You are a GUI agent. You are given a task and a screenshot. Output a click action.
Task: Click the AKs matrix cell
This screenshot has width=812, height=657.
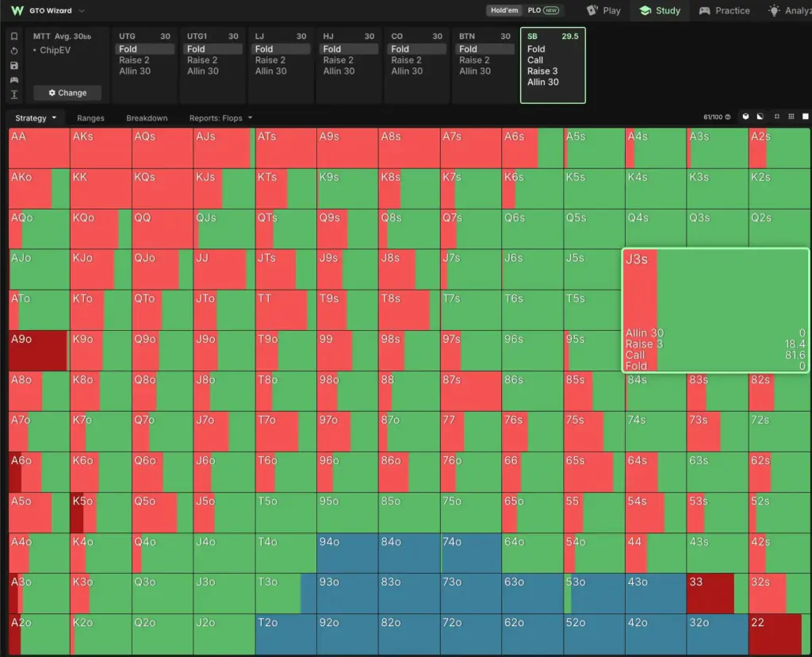tap(101, 148)
